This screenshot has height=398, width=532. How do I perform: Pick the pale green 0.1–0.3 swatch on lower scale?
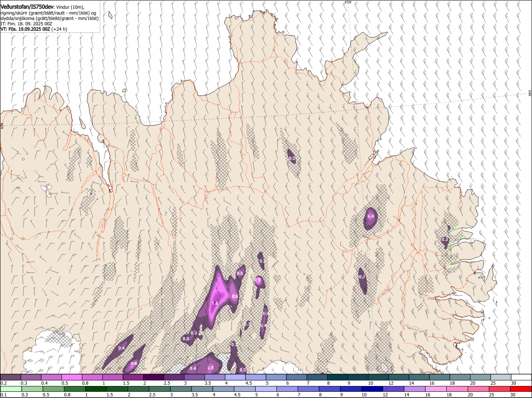coord(11,389)
